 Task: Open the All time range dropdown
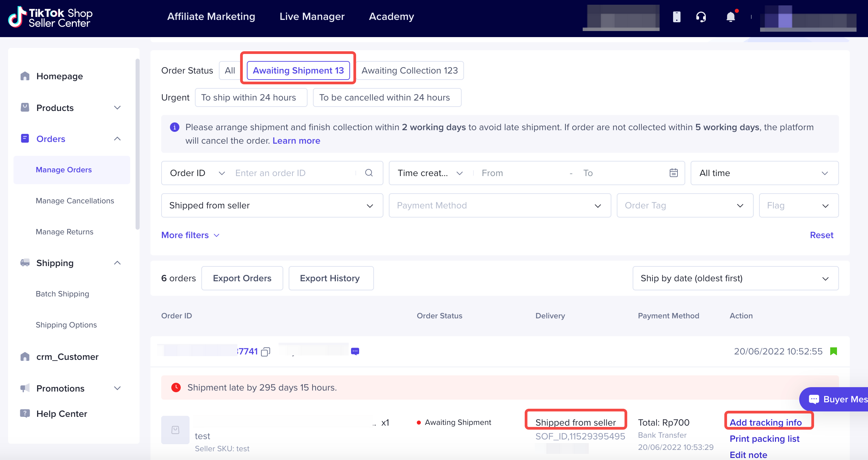764,173
